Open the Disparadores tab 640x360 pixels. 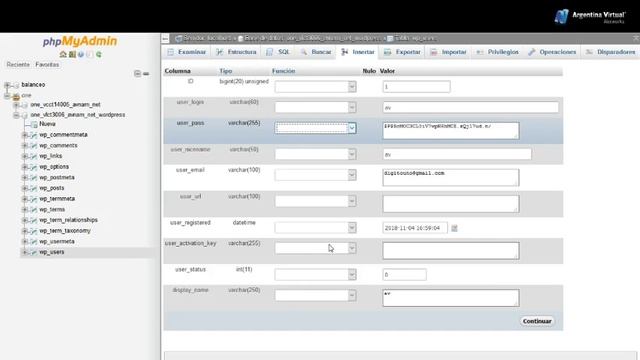click(611, 52)
